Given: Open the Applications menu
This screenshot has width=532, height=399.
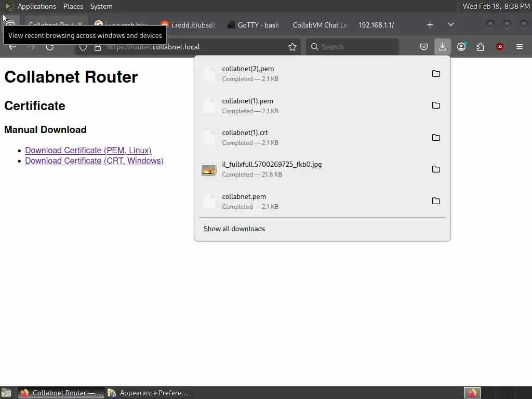Looking at the screenshot, I should [37, 6].
